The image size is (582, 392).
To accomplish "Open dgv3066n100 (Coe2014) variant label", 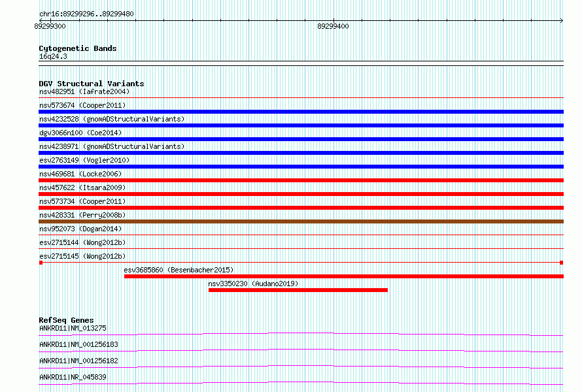I will (x=80, y=133).
